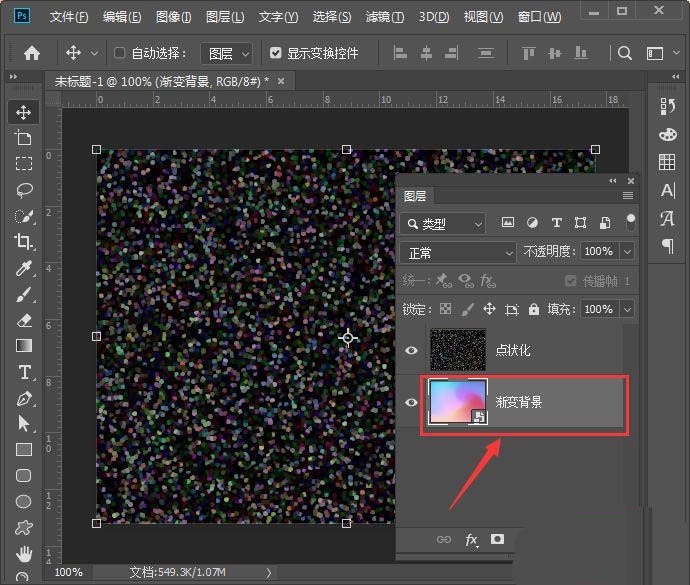Click the 点状化 layer thumbnail
The image size is (690, 585).
(457, 350)
